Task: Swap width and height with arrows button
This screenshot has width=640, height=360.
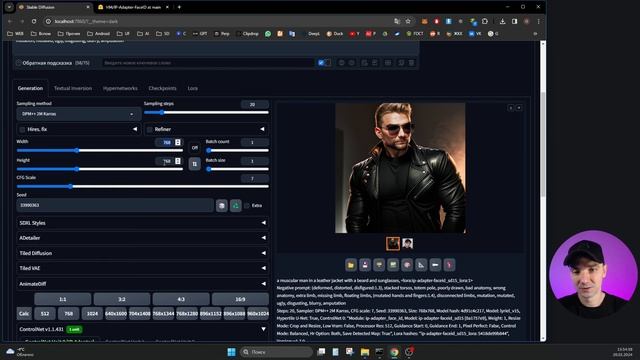Action: (x=195, y=164)
